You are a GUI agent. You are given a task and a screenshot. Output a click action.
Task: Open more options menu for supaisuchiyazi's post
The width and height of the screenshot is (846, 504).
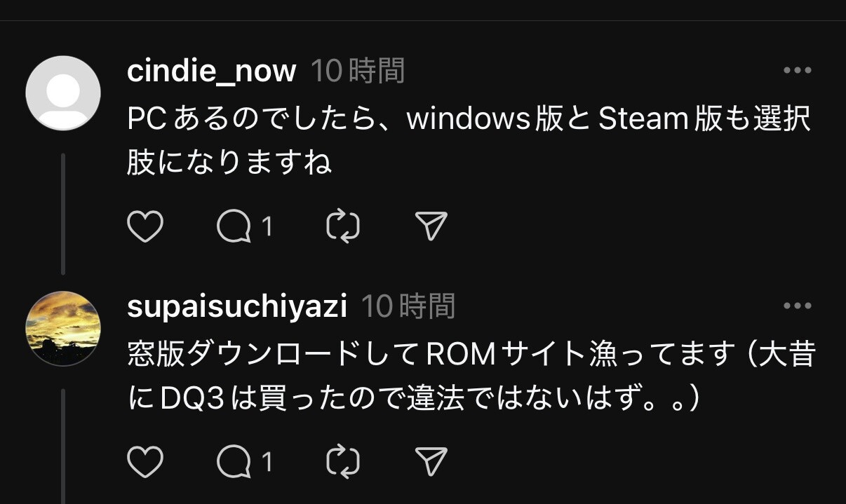[798, 306]
